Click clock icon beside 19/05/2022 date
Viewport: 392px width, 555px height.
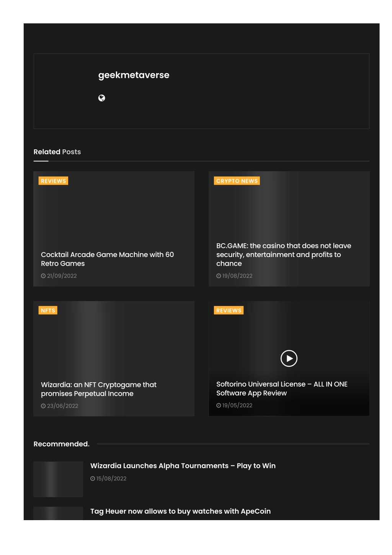tap(219, 405)
